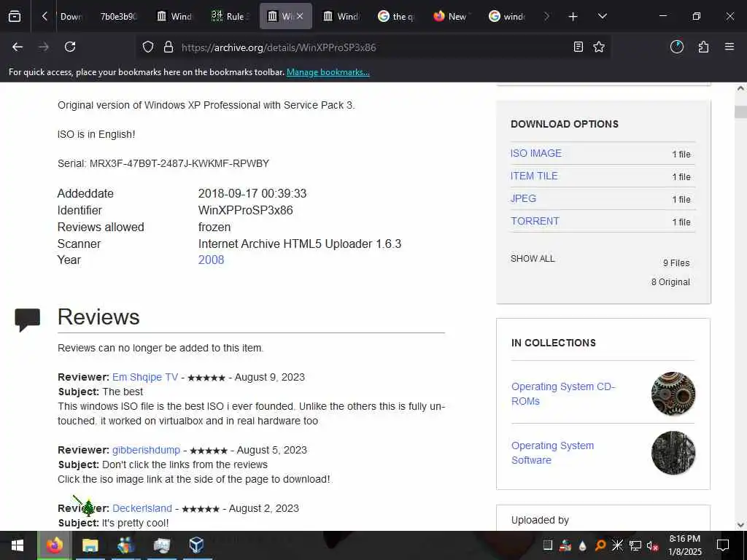Go back to previous page

point(18,47)
